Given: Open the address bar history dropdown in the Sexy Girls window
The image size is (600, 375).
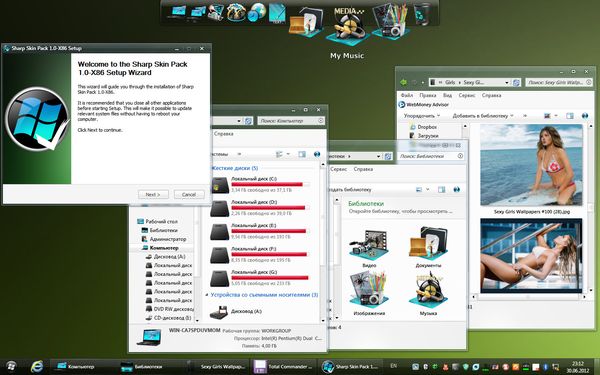Looking at the screenshot, I should point(507,82).
